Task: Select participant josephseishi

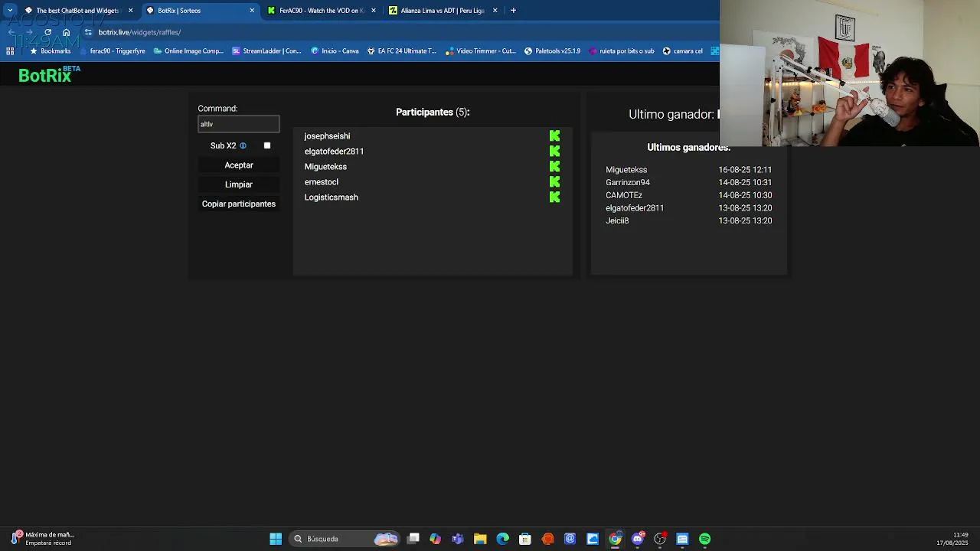Action: point(327,136)
